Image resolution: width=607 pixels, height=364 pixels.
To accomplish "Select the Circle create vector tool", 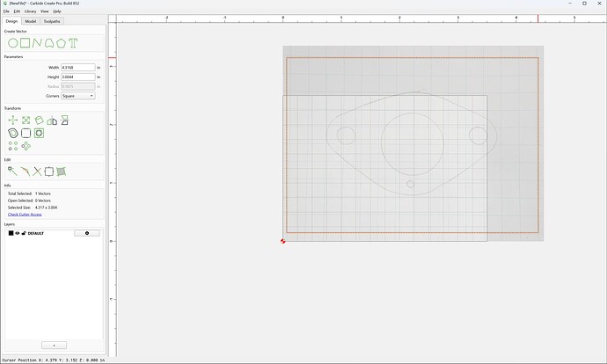I will pyautogui.click(x=13, y=43).
